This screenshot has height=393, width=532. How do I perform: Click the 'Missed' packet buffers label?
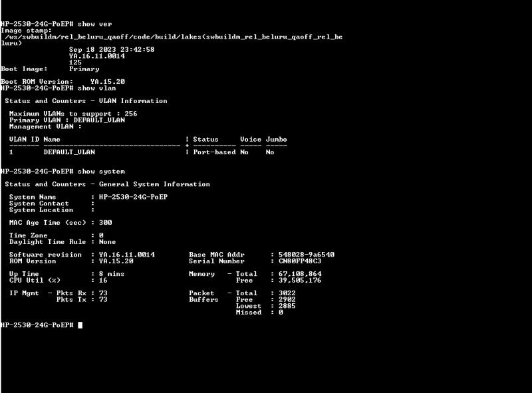point(249,313)
